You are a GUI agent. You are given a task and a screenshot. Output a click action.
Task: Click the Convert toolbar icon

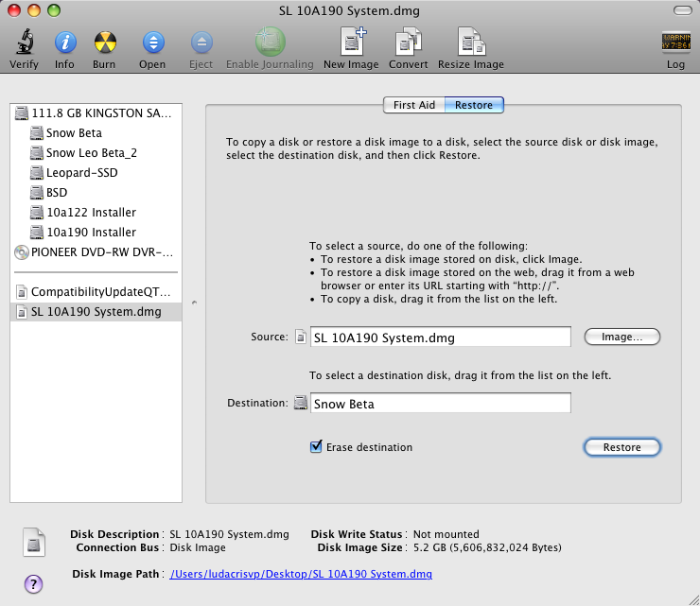click(409, 42)
